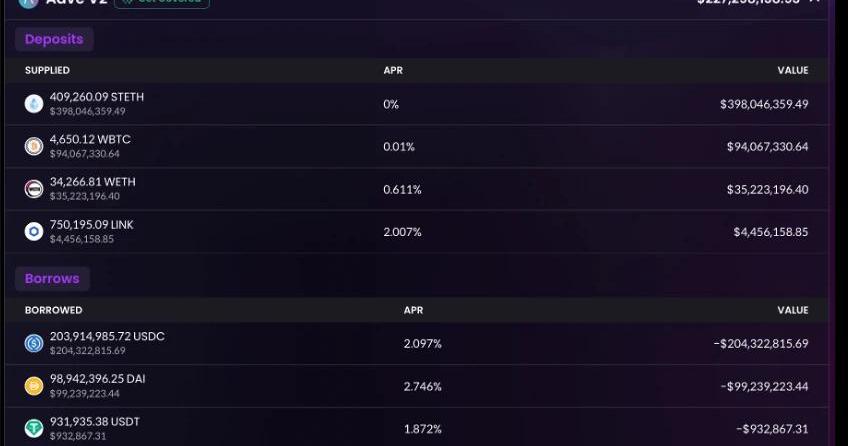Viewport: 848px width, 446px height.
Task: Click the STETH token icon
Action: 34,104
